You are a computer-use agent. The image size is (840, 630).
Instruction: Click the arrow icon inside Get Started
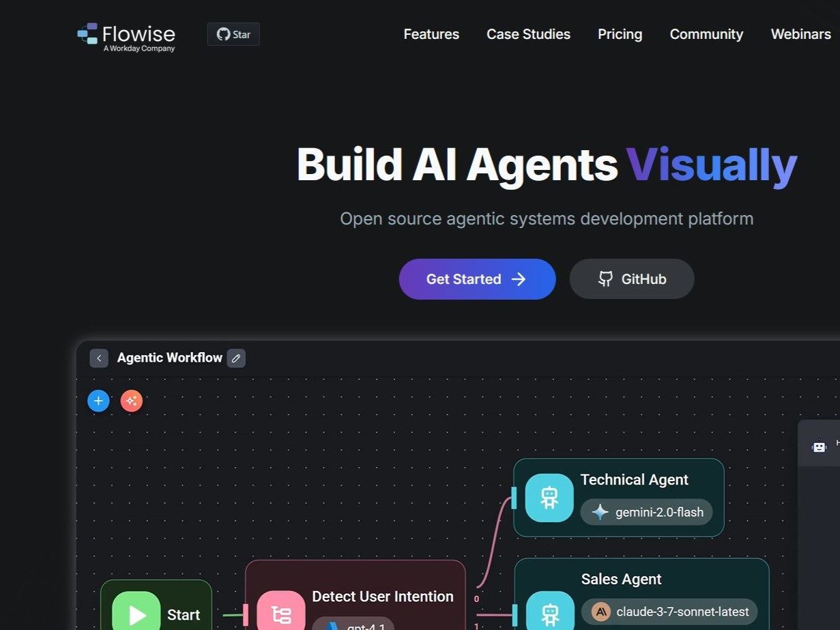[519, 279]
